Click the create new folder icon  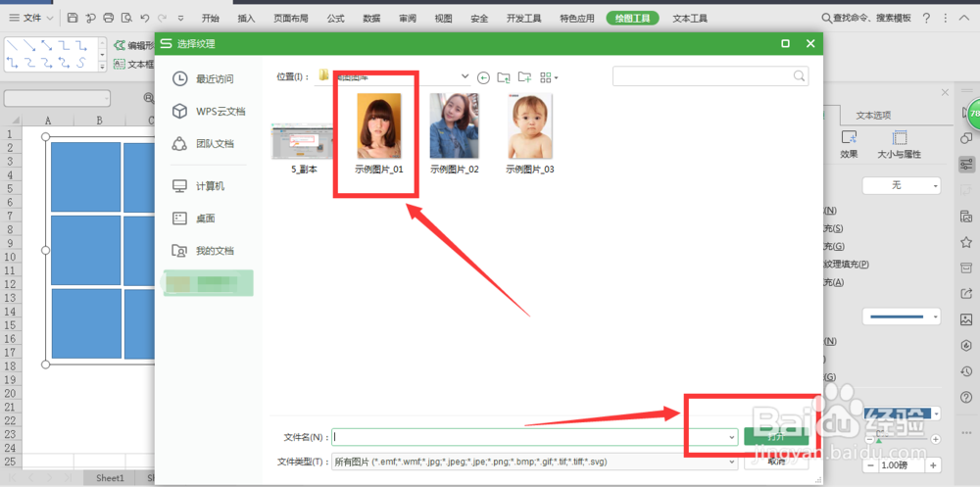(x=524, y=77)
